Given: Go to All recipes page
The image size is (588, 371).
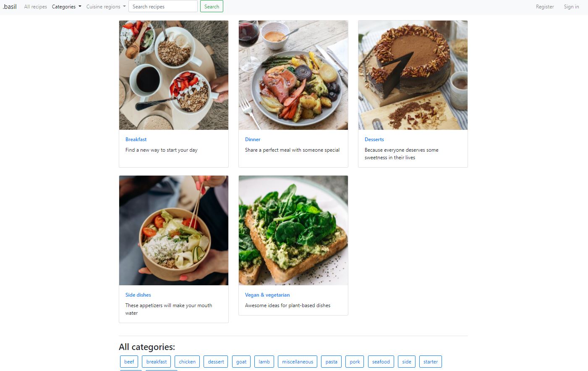Looking at the screenshot, I should coord(36,7).
